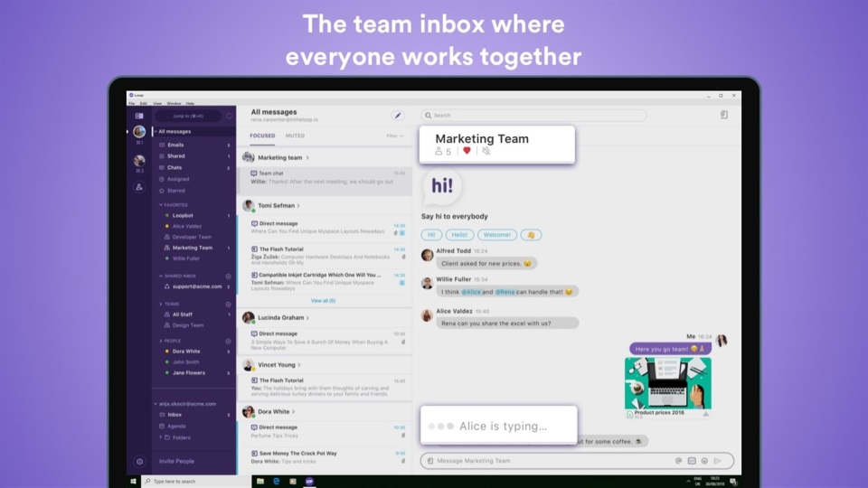Click Invite People in the sidebar
Image resolution: width=868 pixels, height=488 pixels.
(x=176, y=461)
